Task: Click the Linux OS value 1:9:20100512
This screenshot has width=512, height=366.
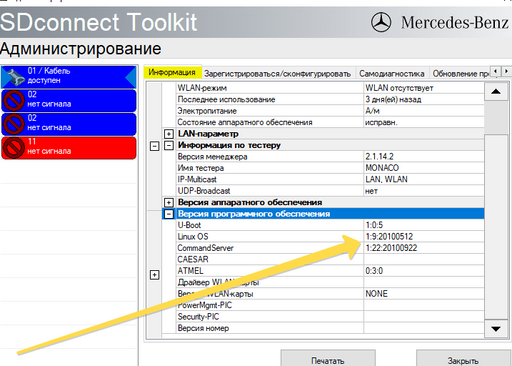Action: (389, 236)
